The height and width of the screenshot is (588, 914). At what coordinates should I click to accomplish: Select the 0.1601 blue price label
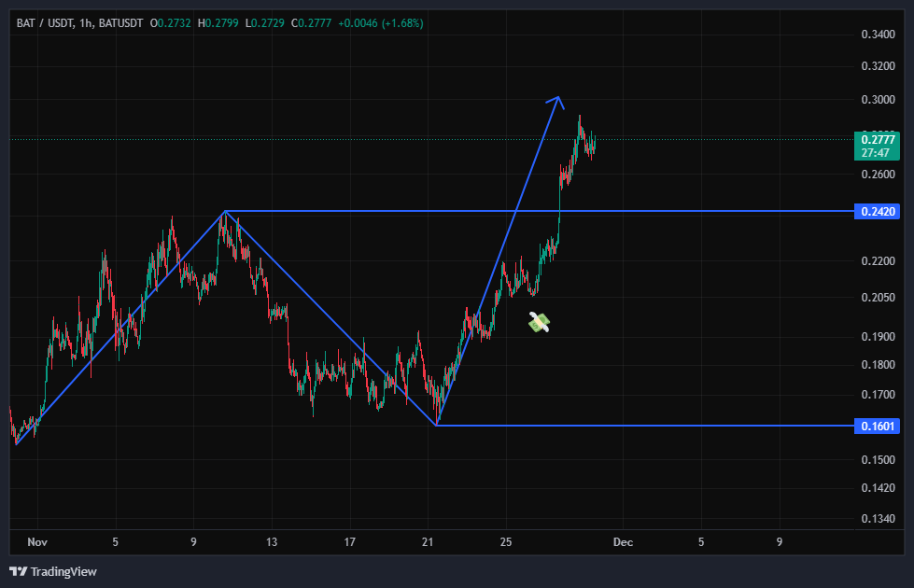(876, 426)
